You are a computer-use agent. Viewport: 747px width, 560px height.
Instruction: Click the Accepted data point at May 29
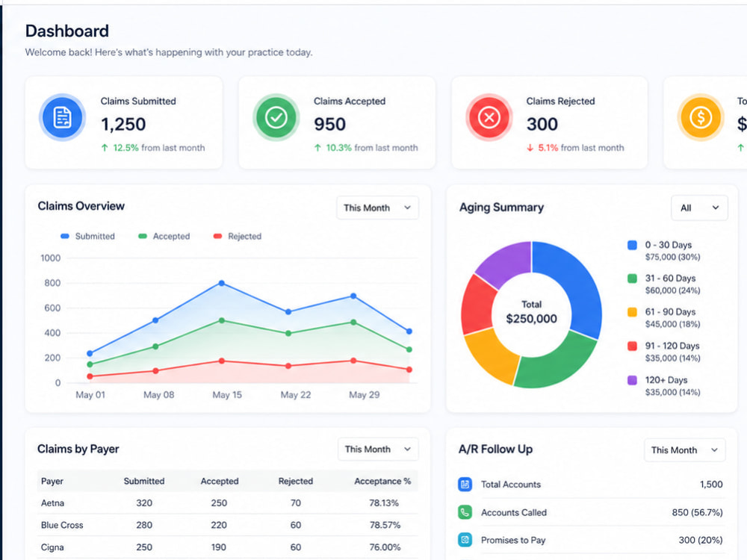[x=353, y=323]
